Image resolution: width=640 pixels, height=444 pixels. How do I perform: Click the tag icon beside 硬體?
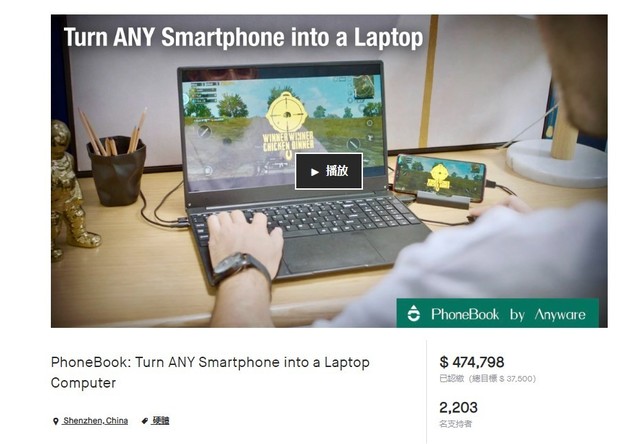145,421
